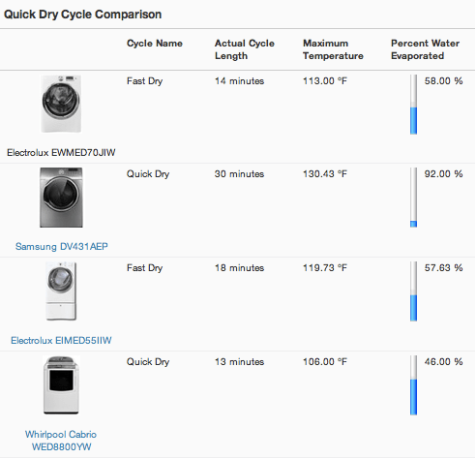Open the Samsung DV431AEP link
Viewport: 476px width, 459px height.
point(62,246)
